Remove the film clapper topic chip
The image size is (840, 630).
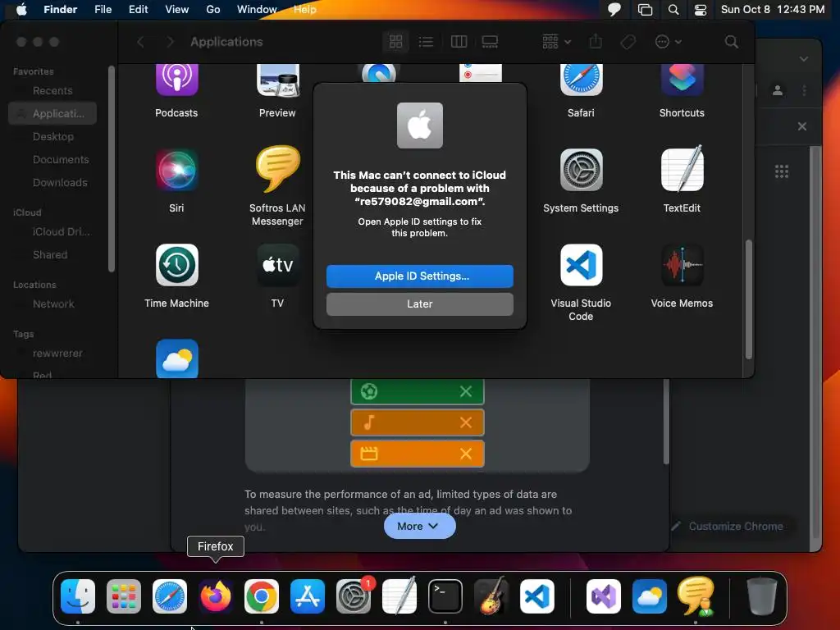(466, 454)
